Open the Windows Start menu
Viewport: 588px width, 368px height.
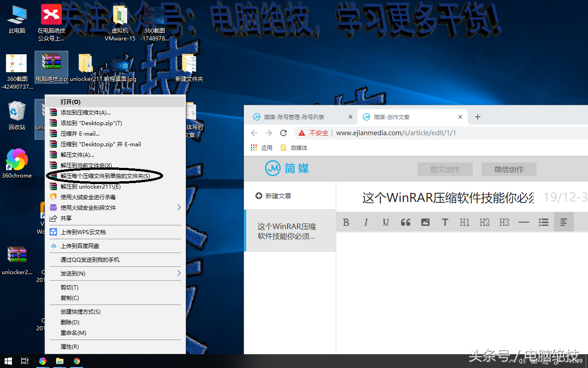click(x=8, y=361)
